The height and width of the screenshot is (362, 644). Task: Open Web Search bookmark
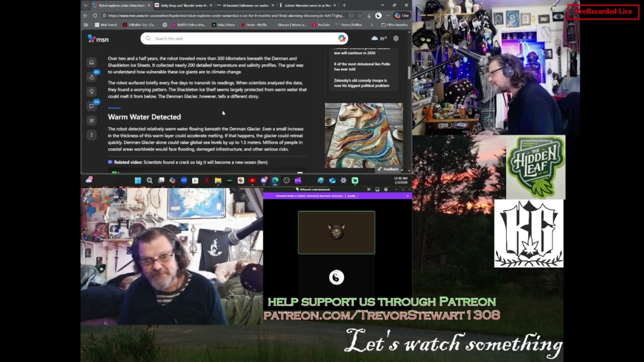click(x=106, y=25)
